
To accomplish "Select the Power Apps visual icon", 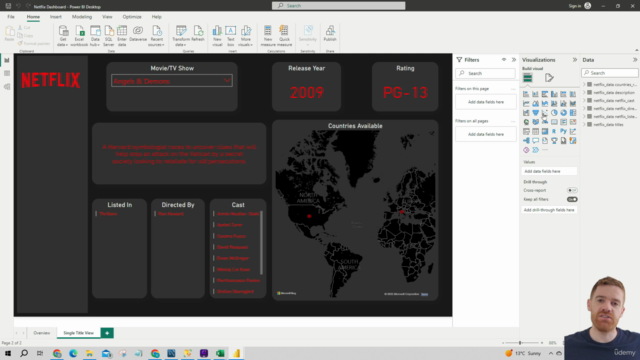I will coord(526,150).
